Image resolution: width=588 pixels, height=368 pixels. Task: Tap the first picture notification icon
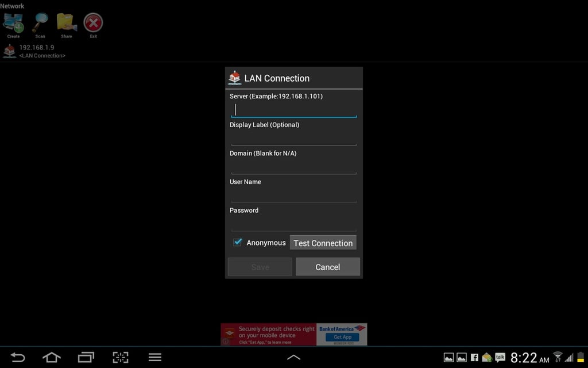[x=449, y=358]
